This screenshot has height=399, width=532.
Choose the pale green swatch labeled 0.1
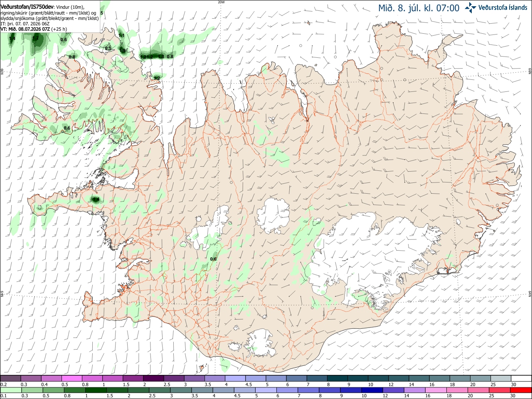[x=11, y=390]
